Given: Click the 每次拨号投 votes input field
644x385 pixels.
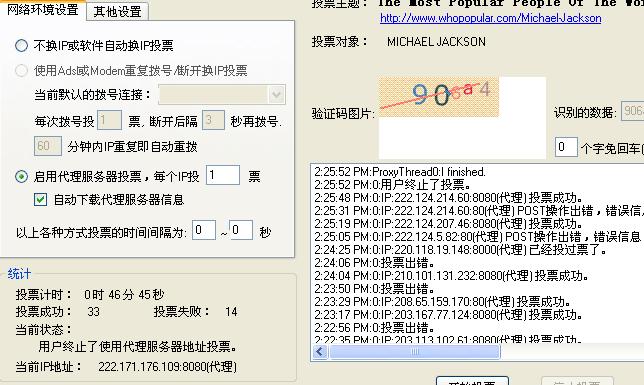Looking at the screenshot, I should pyautogui.click(x=109, y=120).
